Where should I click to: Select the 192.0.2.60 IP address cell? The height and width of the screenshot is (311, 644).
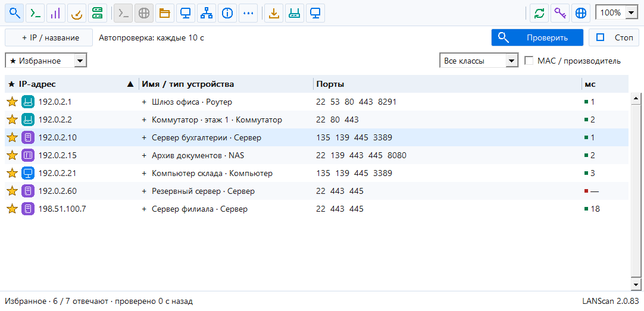point(58,191)
